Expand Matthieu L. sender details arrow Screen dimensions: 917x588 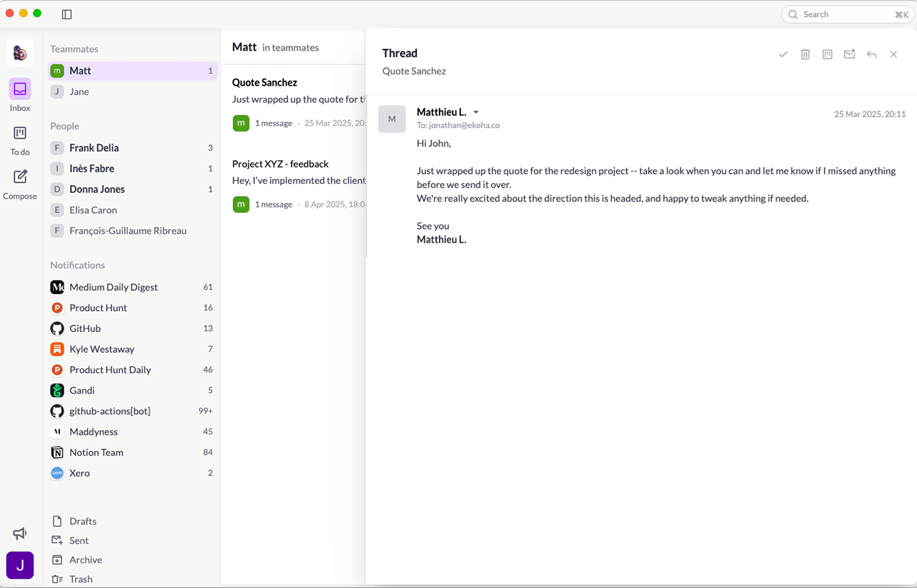476,112
